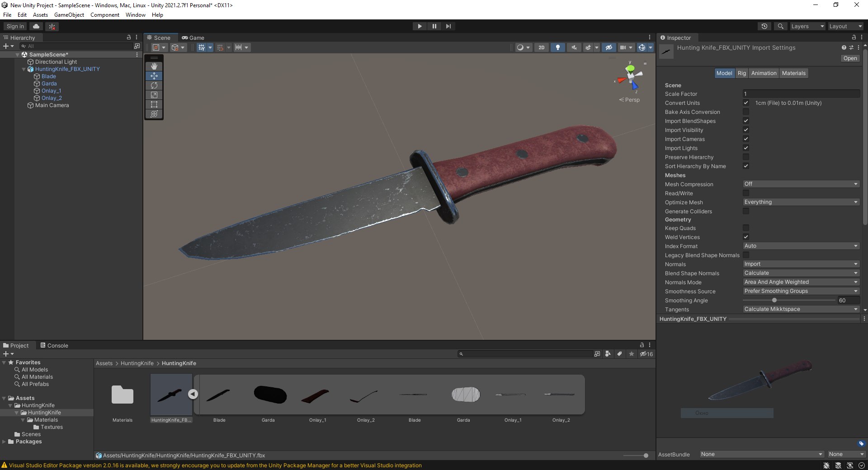Open the global search magnifier icon
The image size is (868, 470).
pos(780,26)
